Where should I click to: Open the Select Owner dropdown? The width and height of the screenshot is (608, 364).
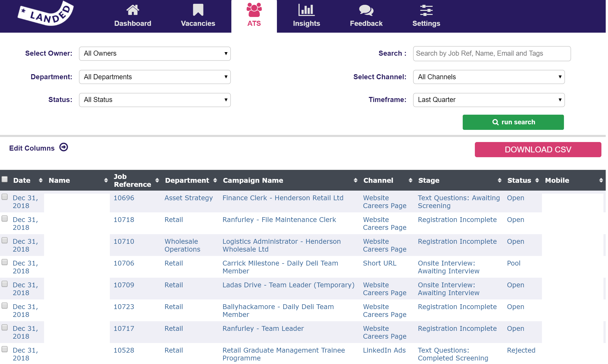coord(155,53)
